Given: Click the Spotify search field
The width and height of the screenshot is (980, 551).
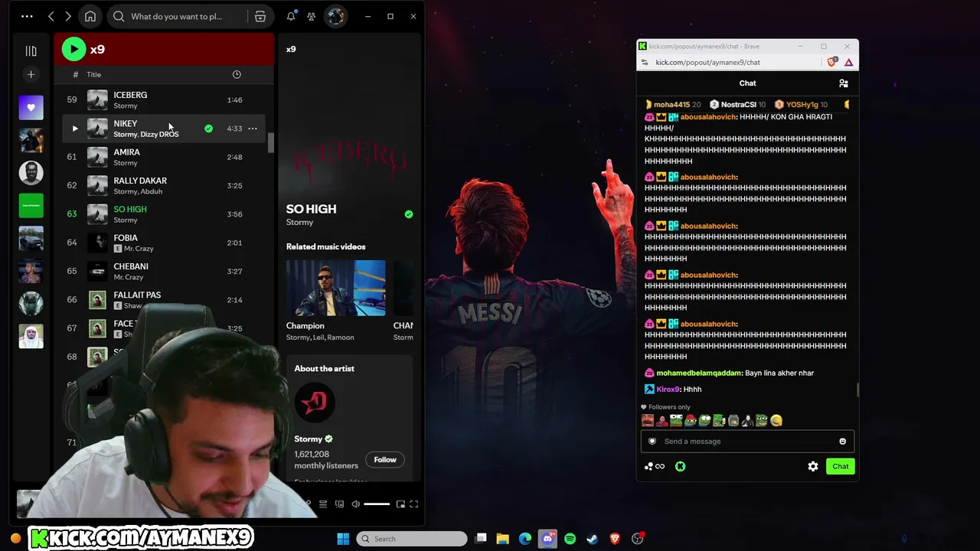Looking at the screenshot, I should point(178,16).
